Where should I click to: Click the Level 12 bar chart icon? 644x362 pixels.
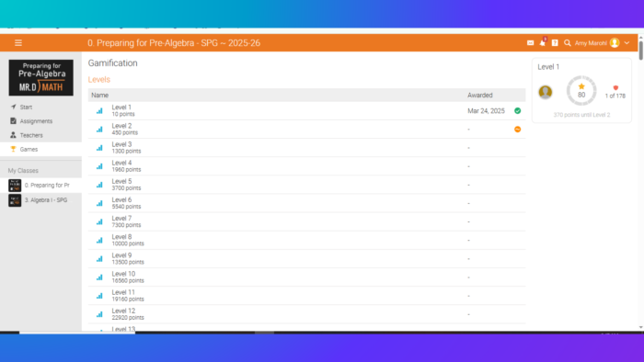pyautogui.click(x=99, y=314)
